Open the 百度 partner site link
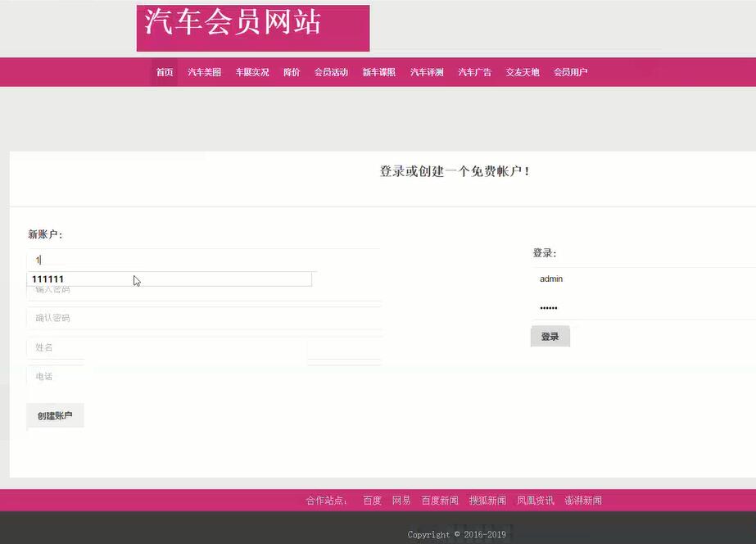The height and width of the screenshot is (544, 756). click(371, 500)
